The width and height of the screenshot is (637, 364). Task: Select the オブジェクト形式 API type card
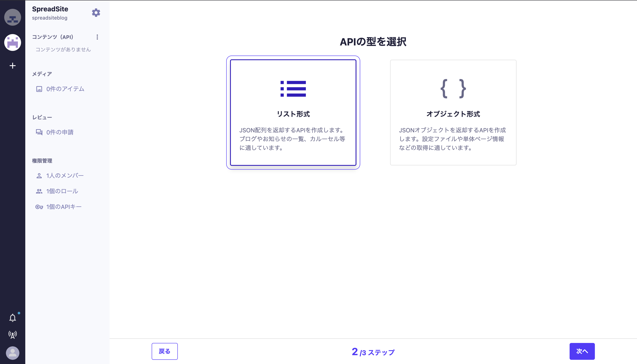pos(453,113)
